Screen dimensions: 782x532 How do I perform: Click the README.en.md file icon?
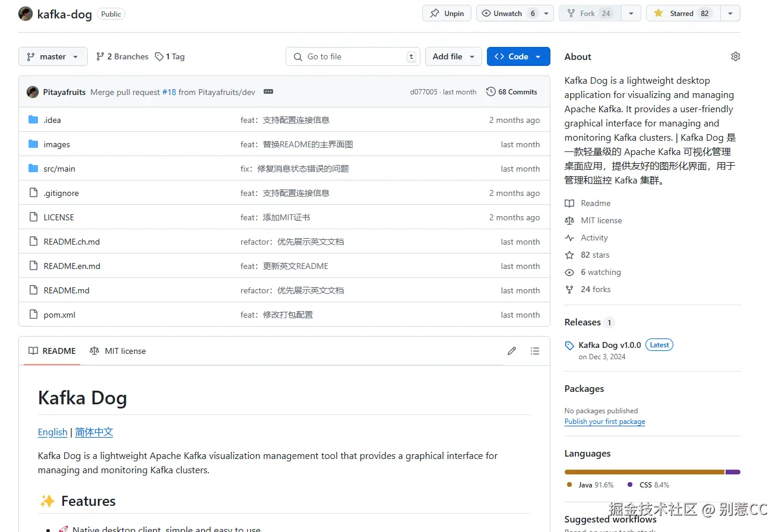[x=33, y=266]
